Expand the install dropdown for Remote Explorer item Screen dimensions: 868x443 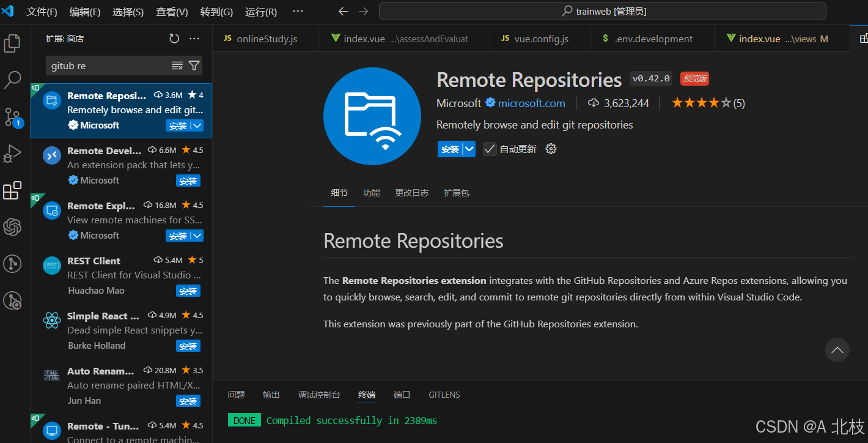(x=197, y=236)
